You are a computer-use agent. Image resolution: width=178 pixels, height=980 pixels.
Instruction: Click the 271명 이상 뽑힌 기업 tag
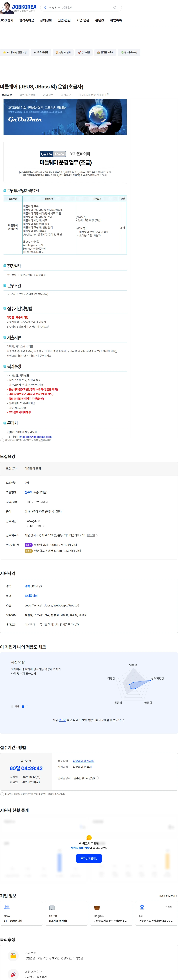pos(14,53)
